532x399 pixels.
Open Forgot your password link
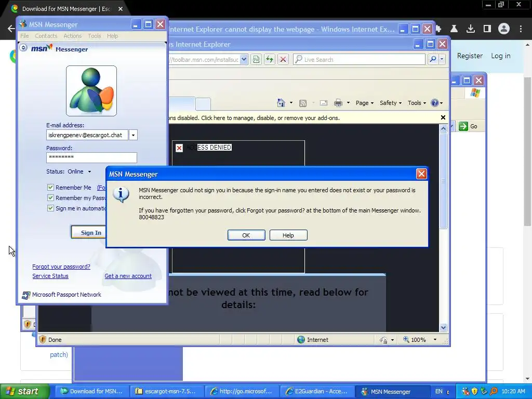point(61,267)
